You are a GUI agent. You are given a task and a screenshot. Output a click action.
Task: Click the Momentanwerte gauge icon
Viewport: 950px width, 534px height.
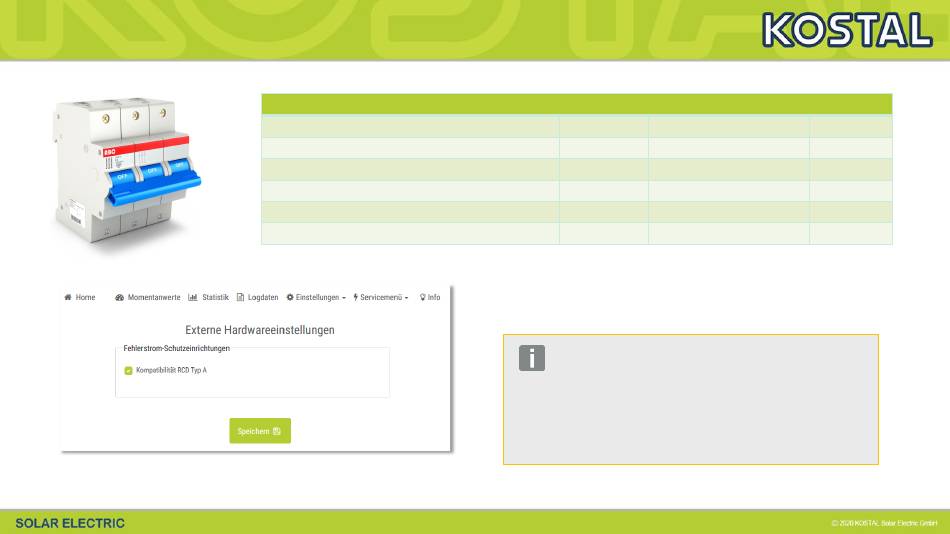coord(119,297)
